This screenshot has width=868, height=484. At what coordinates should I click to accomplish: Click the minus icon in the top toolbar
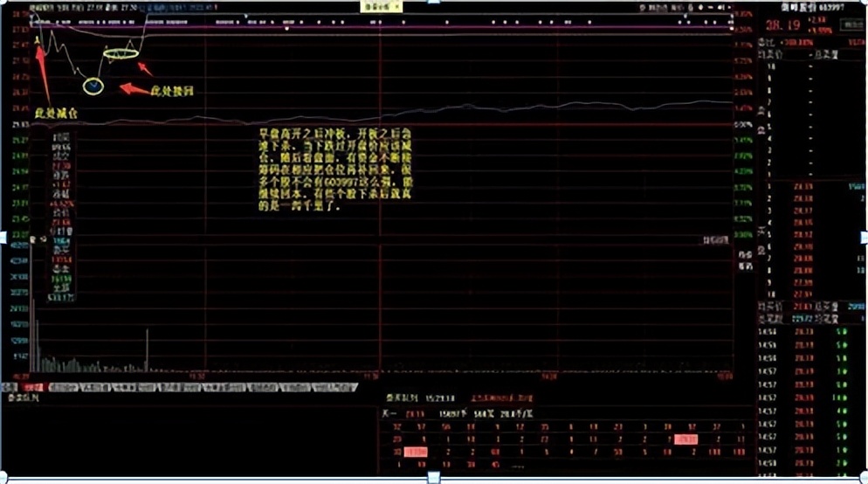click(711, 8)
